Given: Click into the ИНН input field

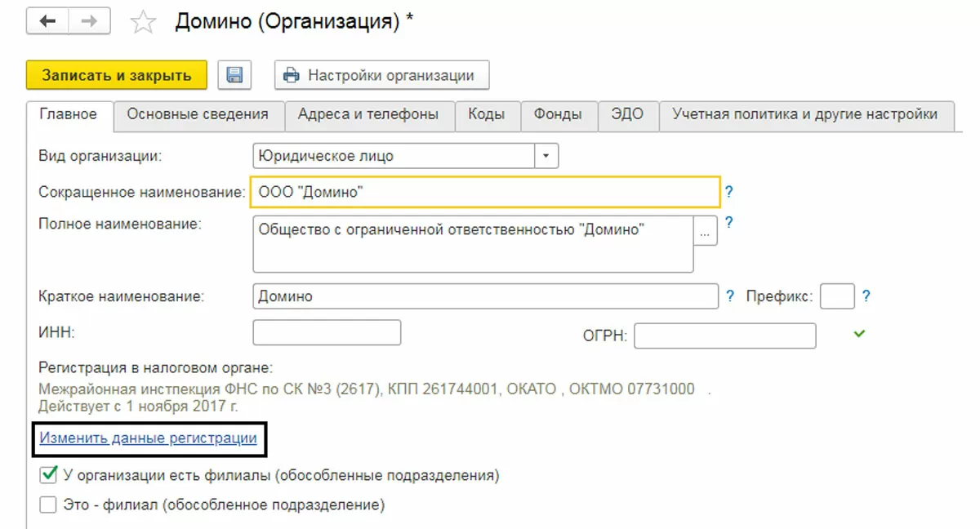Looking at the screenshot, I should click(x=327, y=333).
